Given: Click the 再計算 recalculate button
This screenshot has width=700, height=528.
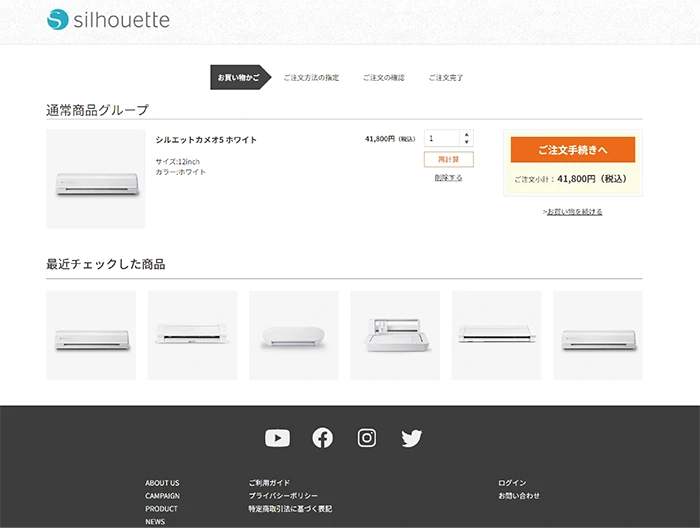Looking at the screenshot, I should [x=449, y=159].
